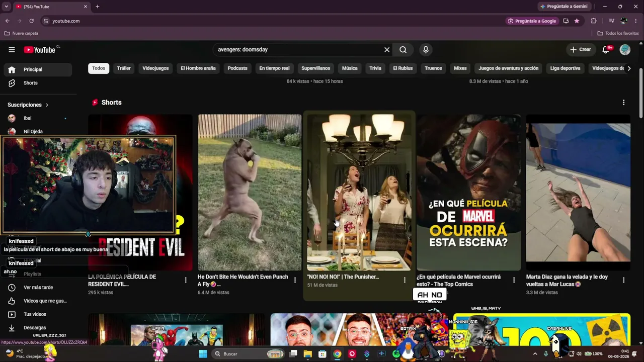This screenshot has width=644, height=362.
Task: Play the Marvel Deadpool short thumbnail
Action: [x=468, y=192]
